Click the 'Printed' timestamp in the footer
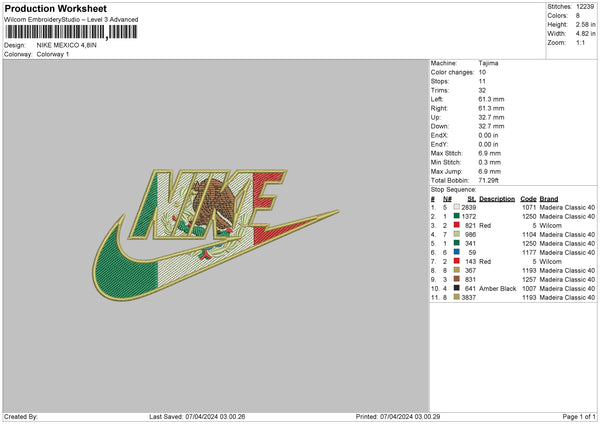This screenshot has width=600, height=424. [x=398, y=416]
